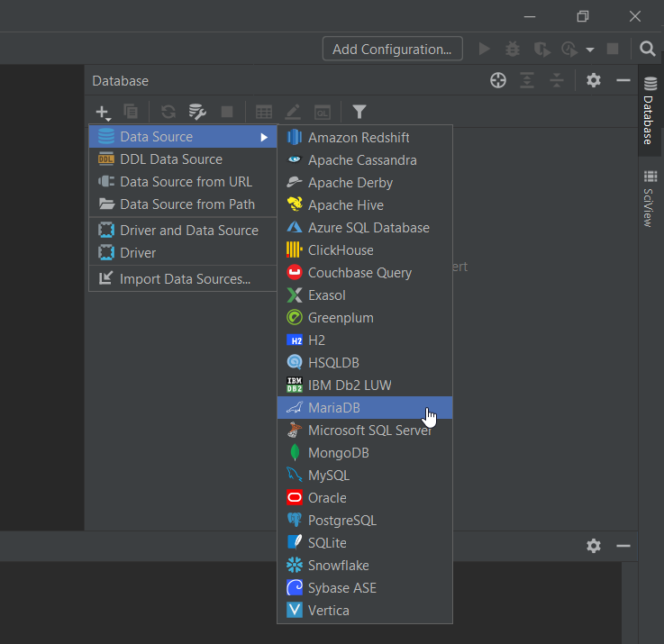Click the Run play icon in main toolbar
The width and height of the screenshot is (664, 644).
485,50
